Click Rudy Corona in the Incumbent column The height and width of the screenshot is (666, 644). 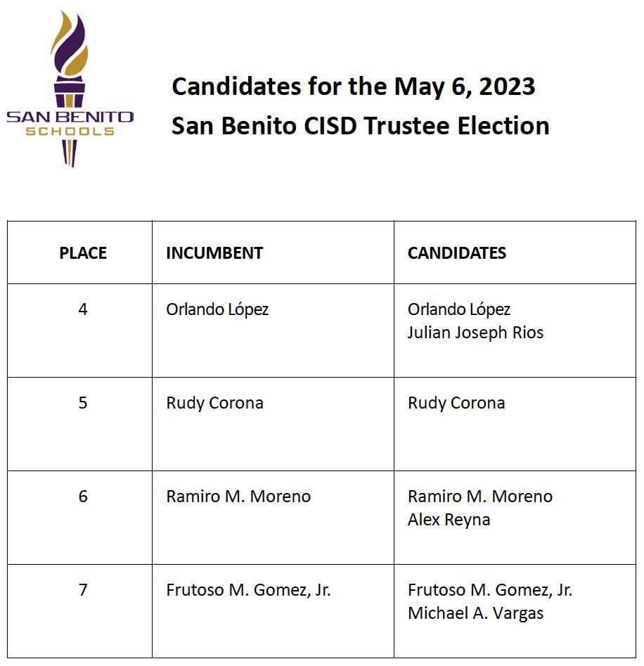pos(214,403)
